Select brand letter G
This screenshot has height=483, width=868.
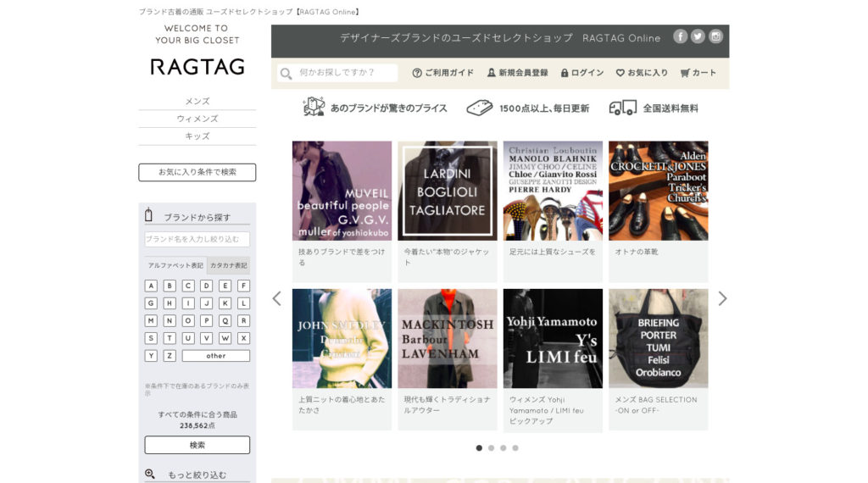pyautogui.click(x=151, y=303)
